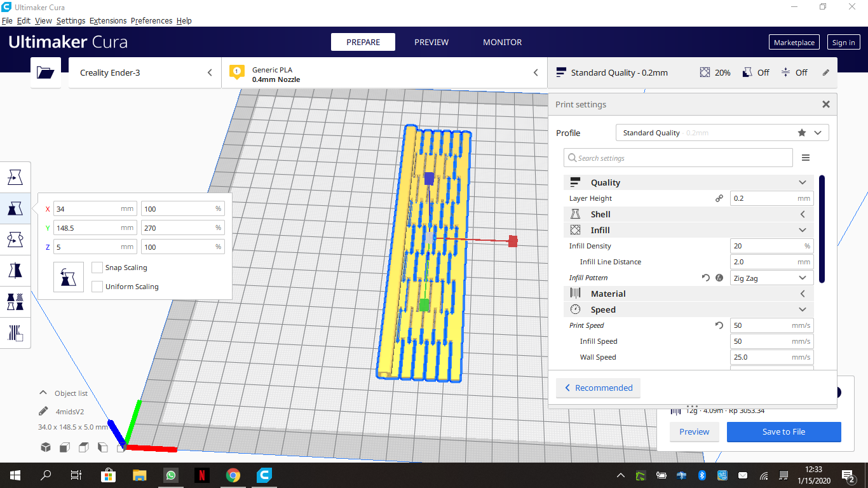Image resolution: width=868 pixels, height=488 pixels.
Task: Click the reset scale button in scale panel
Action: (69, 277)
